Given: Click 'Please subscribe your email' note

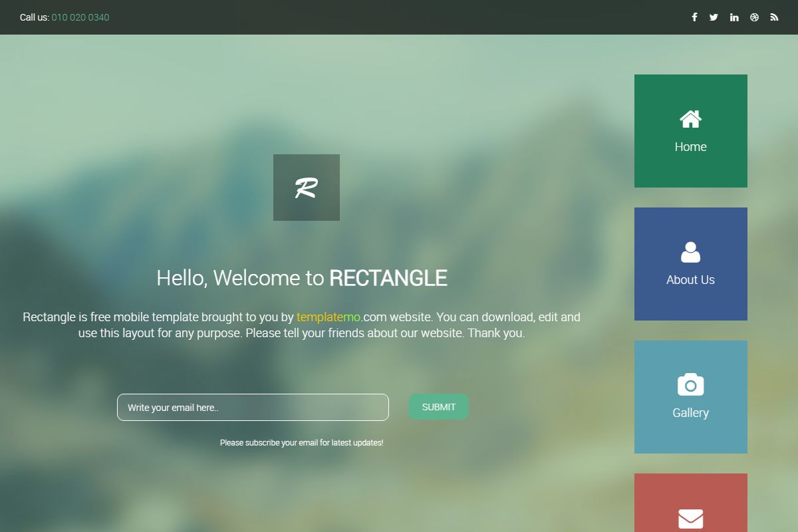Looking at the screenshot, I should pos(302,442).
